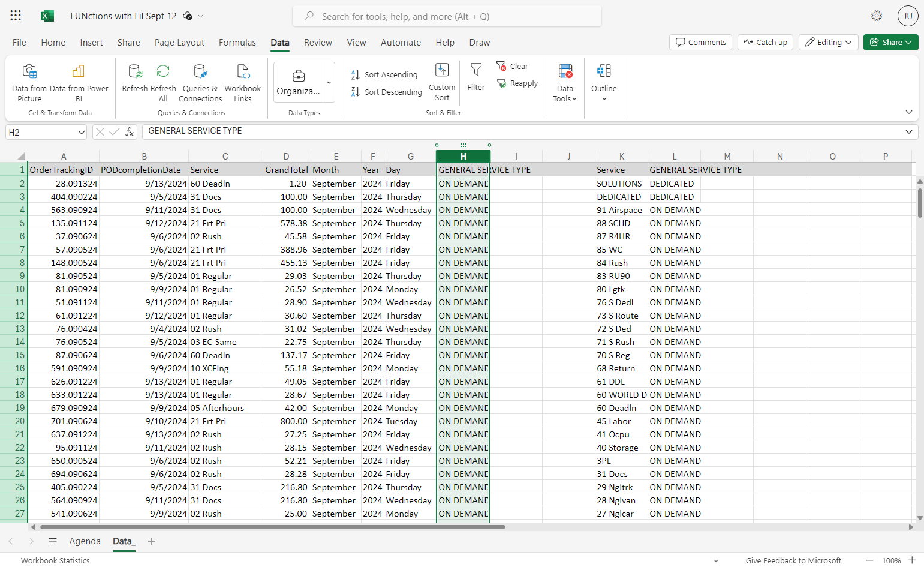Click the Catch up button
This screenshot has height=567, width=924.
(x=766, y=42)
